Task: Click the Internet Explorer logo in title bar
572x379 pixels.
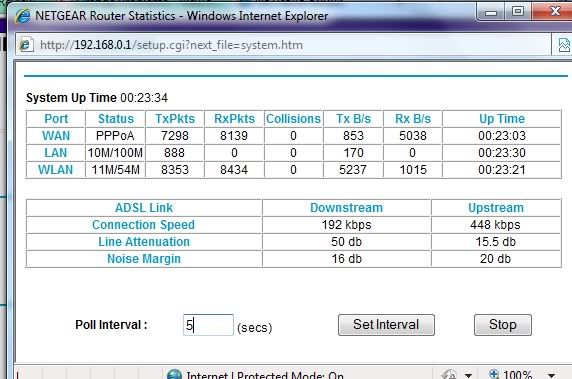Action: point(23,16)
